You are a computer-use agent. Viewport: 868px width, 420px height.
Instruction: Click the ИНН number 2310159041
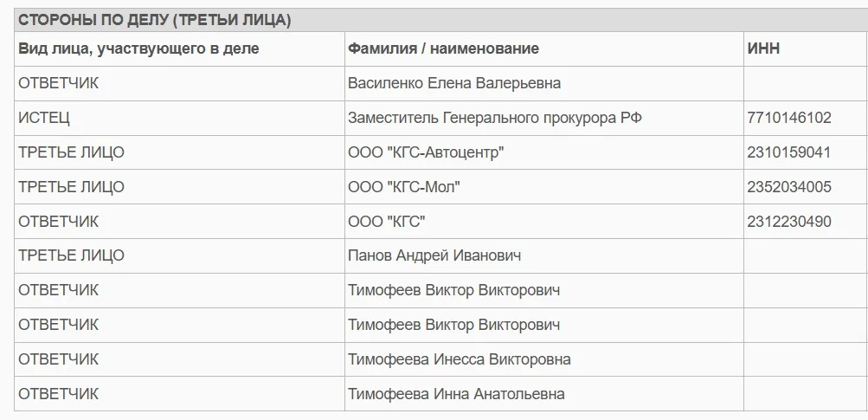(788, 152)
